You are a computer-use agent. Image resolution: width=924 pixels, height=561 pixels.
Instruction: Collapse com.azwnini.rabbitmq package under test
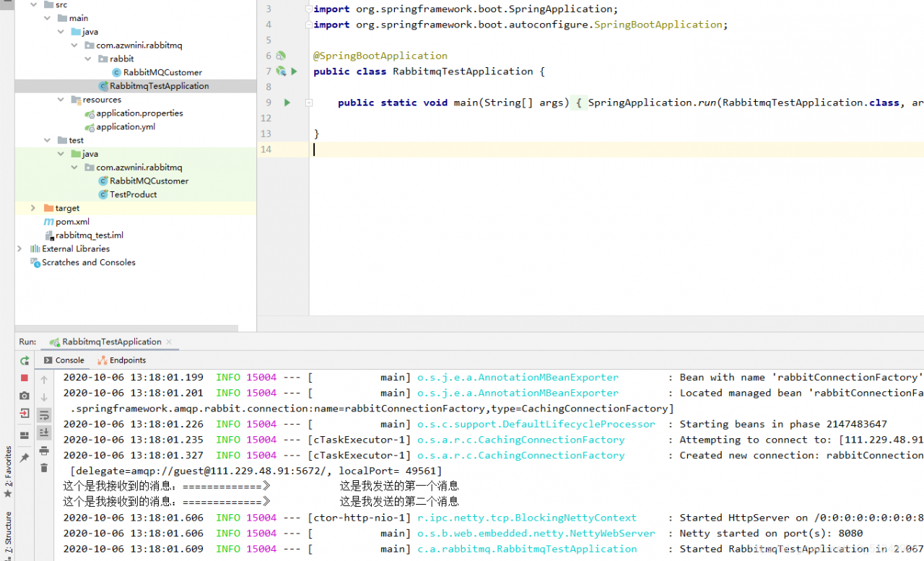click(x=74, y=168)
